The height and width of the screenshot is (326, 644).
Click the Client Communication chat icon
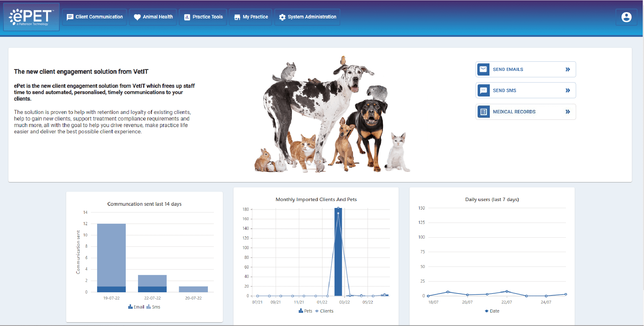pos(70,17)
